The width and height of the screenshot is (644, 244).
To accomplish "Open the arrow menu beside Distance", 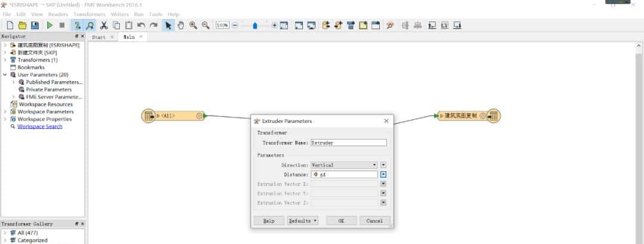I will pos(383,174).
